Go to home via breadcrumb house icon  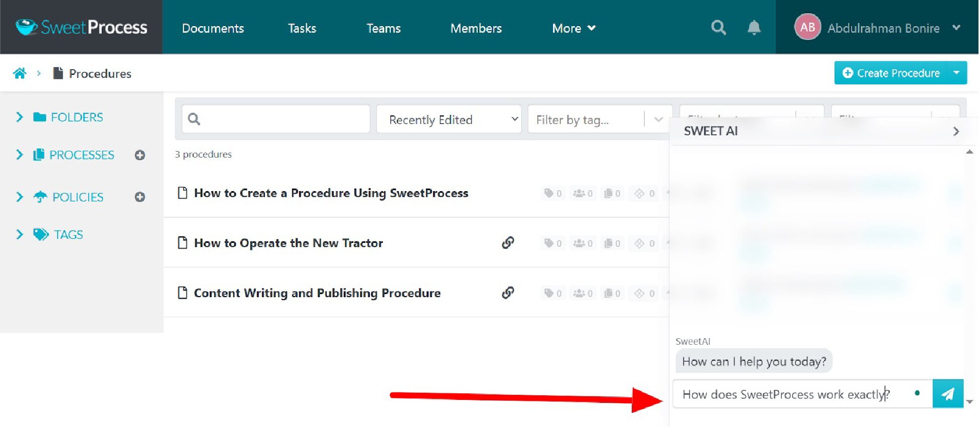[20, 73]
